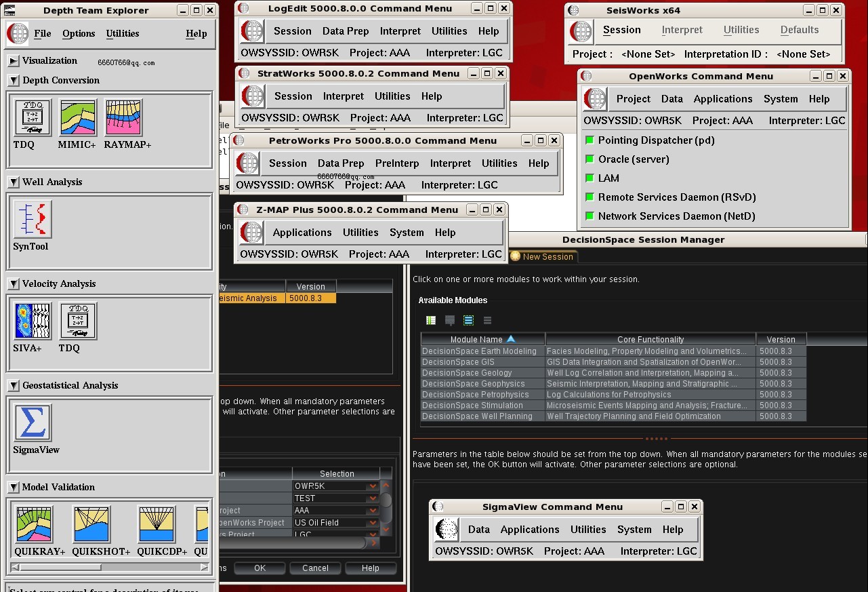Open the US Oil Field dropdown

point(373,523)
